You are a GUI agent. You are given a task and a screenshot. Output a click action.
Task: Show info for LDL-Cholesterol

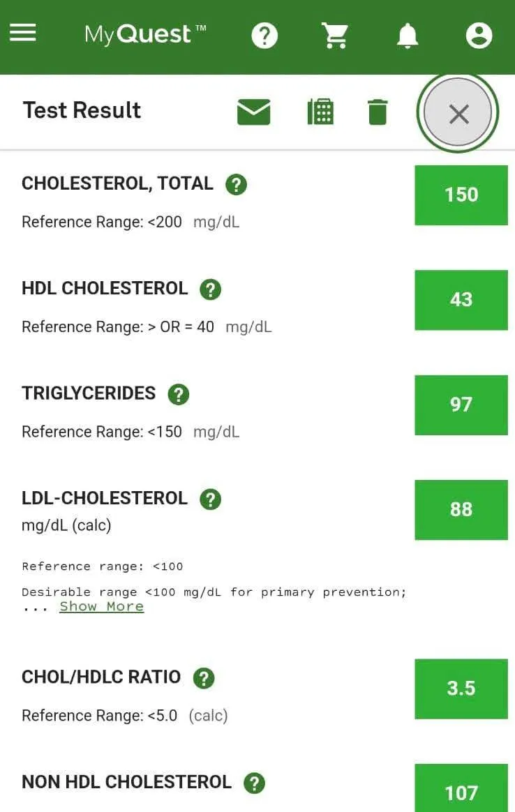(210, 499)
